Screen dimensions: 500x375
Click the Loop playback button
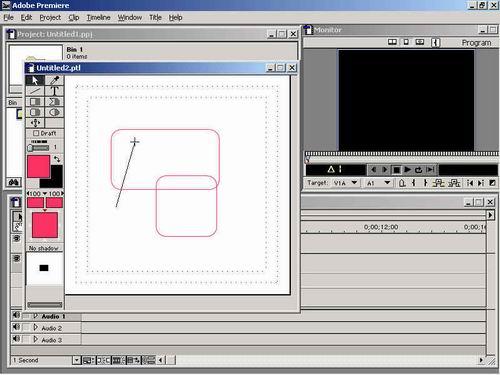click(x=419, y=170)
